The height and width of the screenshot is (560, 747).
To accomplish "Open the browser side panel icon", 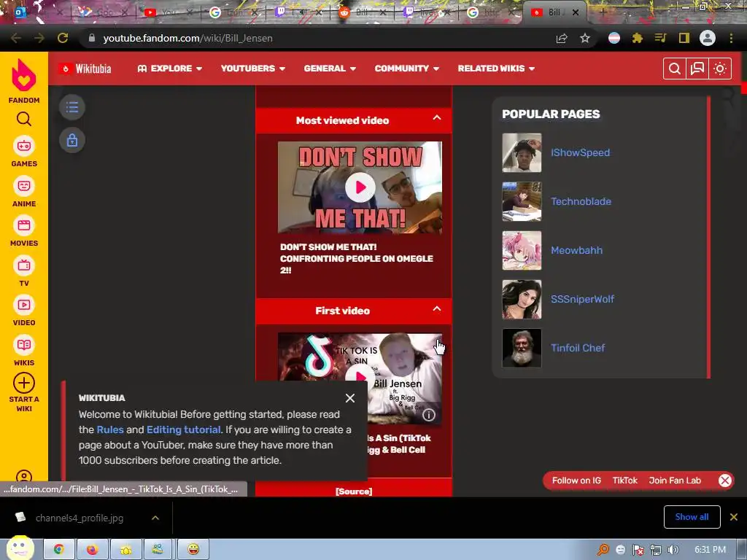I will [x=684, y=38].
